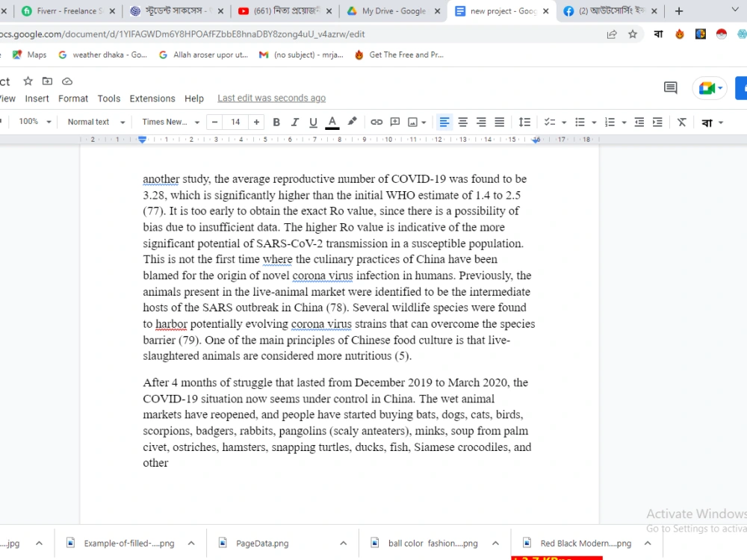Screen dimensions: 747x560
Task: Insert a link with the link icon
Action: [x=376, y=122]
